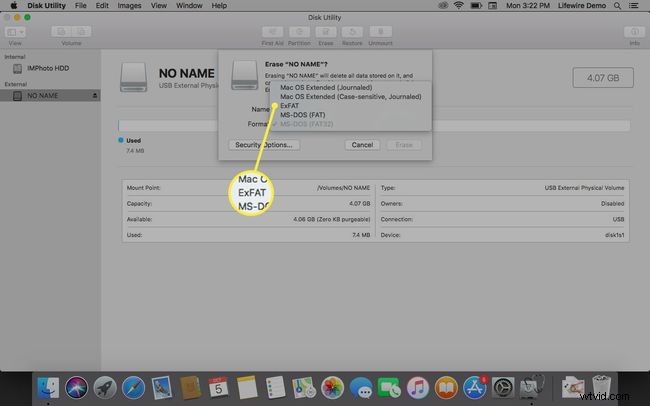The width and height of the screenshot is (650, 406).
Task: Open Notes from the Dock
Action: (247, 388)
